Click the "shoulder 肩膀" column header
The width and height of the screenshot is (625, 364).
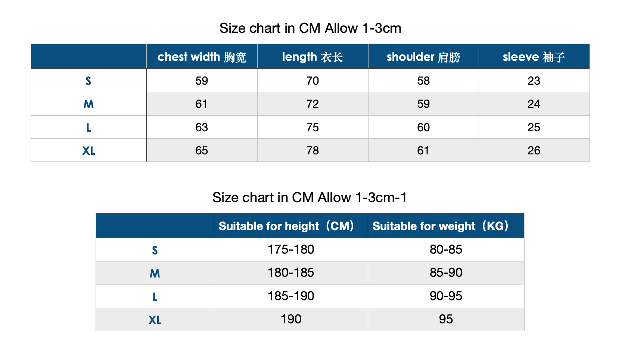(x=423, y=57)
